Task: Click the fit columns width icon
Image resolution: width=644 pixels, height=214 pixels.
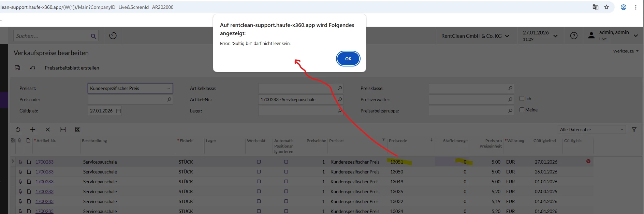Action: tap(63, 129)
